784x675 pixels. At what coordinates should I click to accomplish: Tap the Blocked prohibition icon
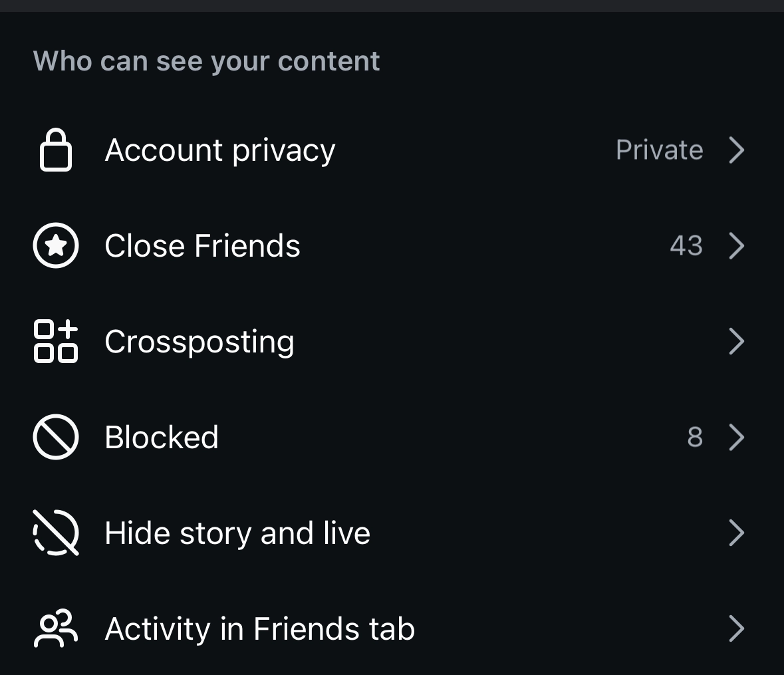[x=56, y=437]
